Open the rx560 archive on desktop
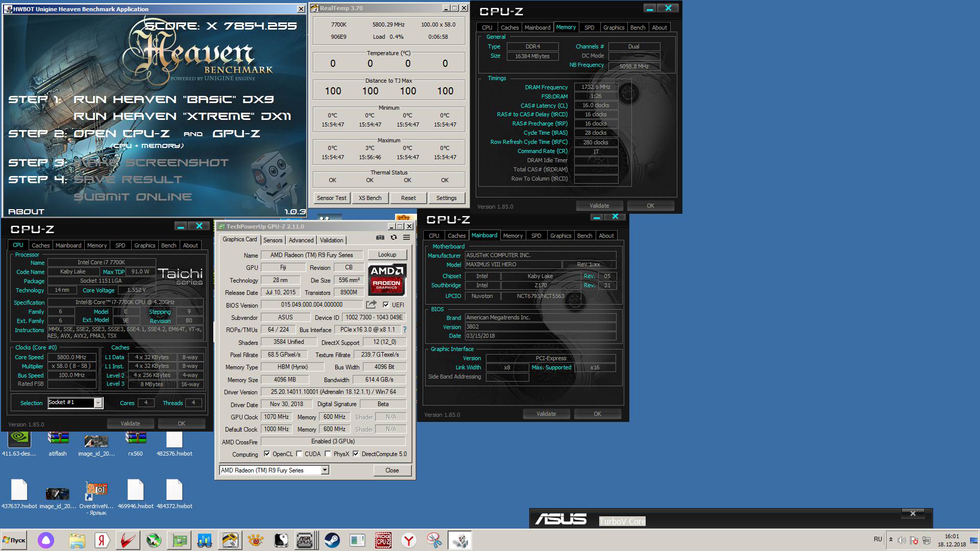The height and width of the screenshot is (551, 980). (x=135, y=443)
